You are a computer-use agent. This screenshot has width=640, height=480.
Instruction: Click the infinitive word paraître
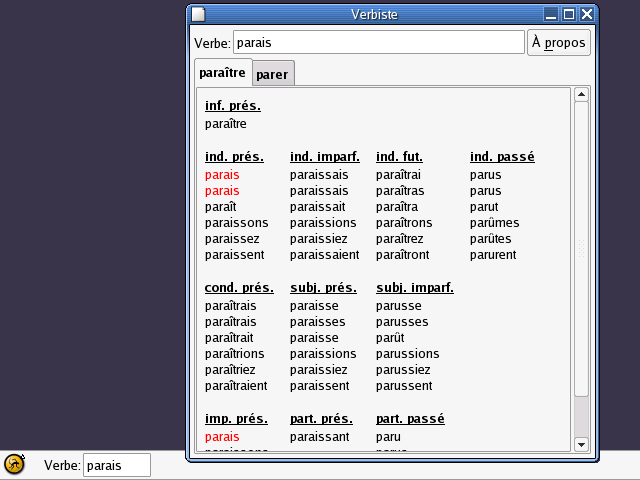tap(226, 124)
